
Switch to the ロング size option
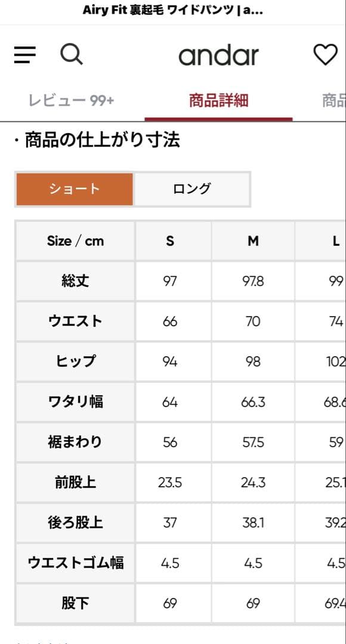click(x=192, y=188)
